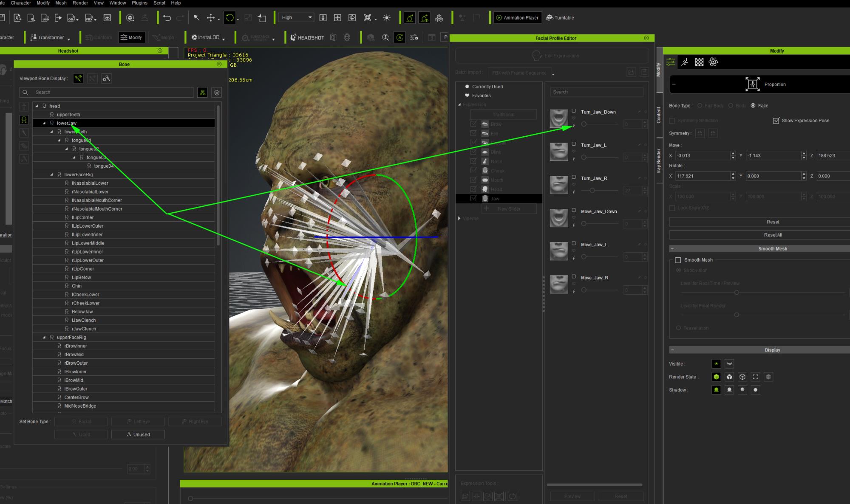
Task: Toggle the Visible eye icon in Display
Action: pyautogui.click(x=716, y=364)
